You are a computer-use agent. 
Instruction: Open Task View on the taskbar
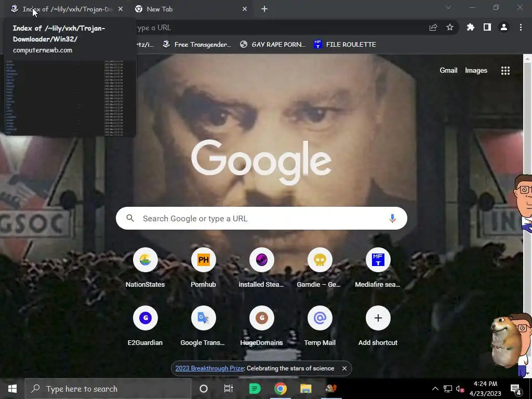click(229, 389)
